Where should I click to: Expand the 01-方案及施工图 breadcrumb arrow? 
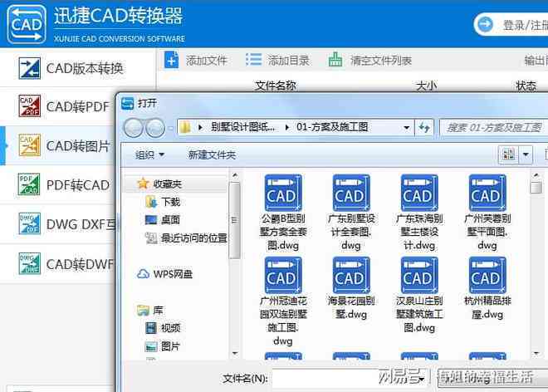[287, 127]
